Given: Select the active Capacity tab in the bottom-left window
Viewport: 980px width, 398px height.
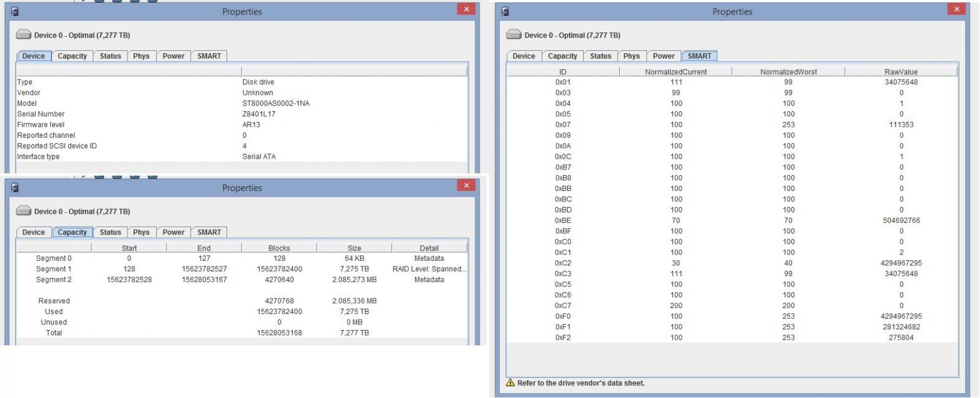Looking at the screenshot, I should [x=72, y=232].
